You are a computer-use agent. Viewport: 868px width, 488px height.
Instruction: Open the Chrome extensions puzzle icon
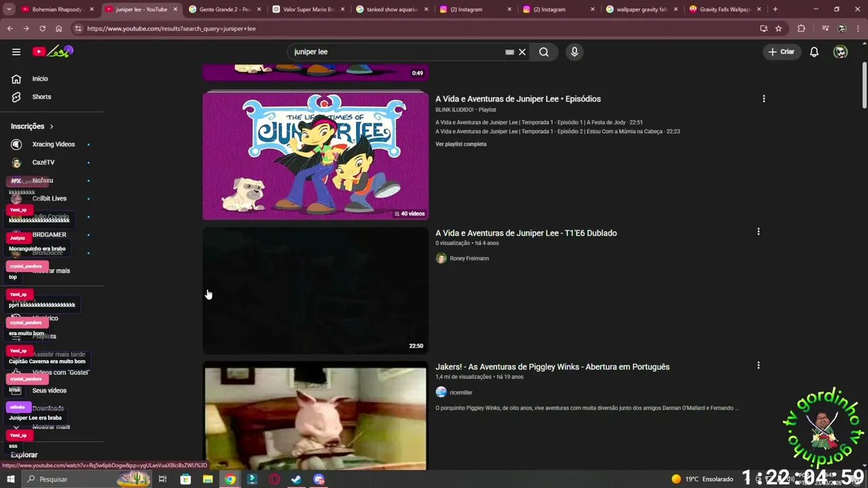coord(802,28)
